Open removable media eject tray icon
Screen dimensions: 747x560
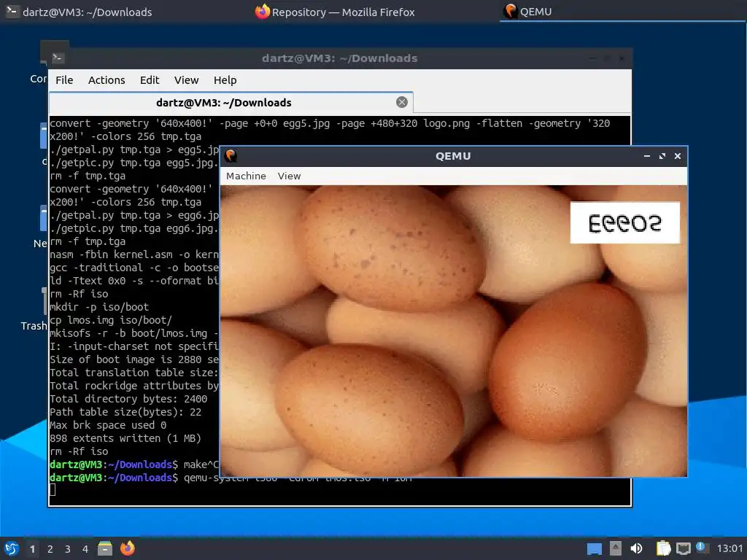point(616,548)
